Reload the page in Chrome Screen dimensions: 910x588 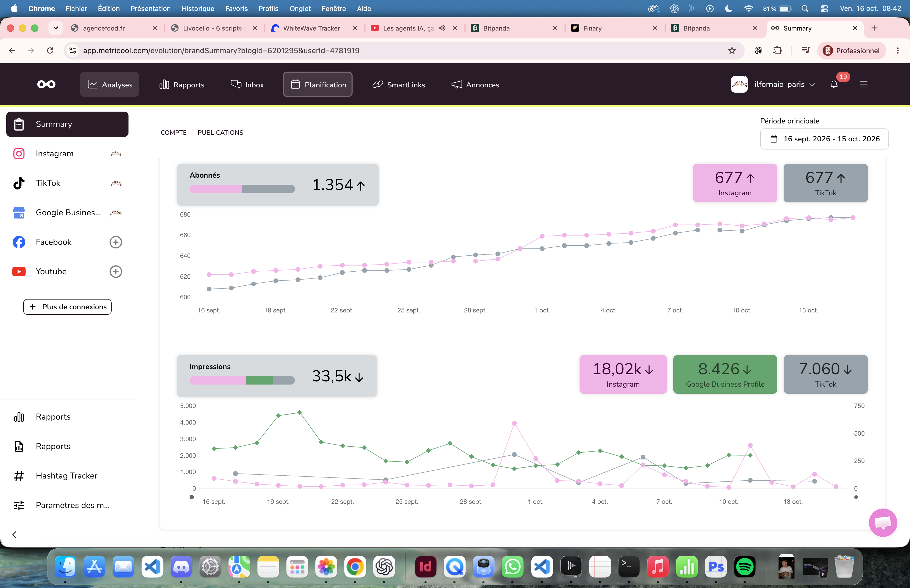(x=50, y=50)
